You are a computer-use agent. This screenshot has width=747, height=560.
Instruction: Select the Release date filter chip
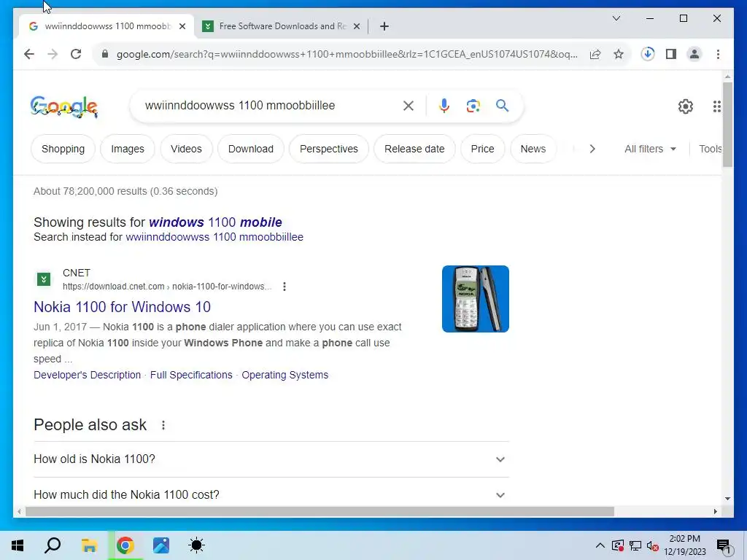414,149
